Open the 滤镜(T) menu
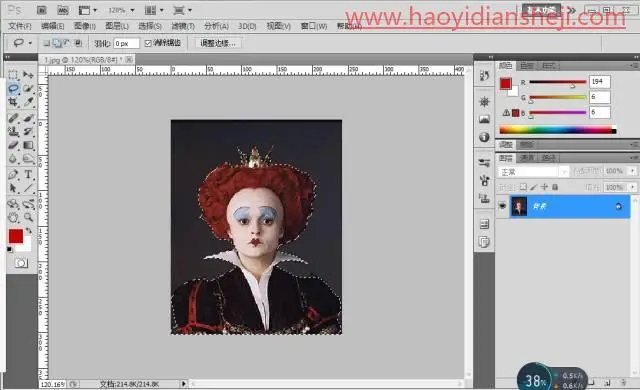Viewport: 640px width, 390px height. (x=183, y=26)
